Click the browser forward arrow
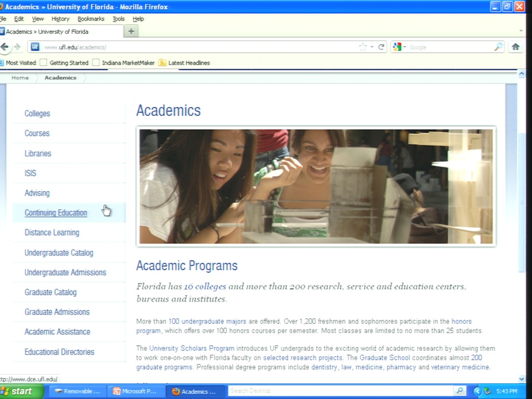 point(17,47)
